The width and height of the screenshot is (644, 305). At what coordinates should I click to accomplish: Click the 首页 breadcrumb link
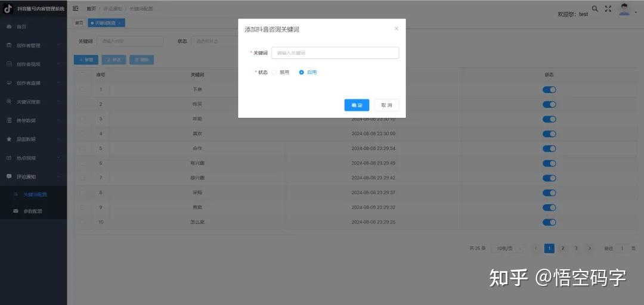point(91,8)
